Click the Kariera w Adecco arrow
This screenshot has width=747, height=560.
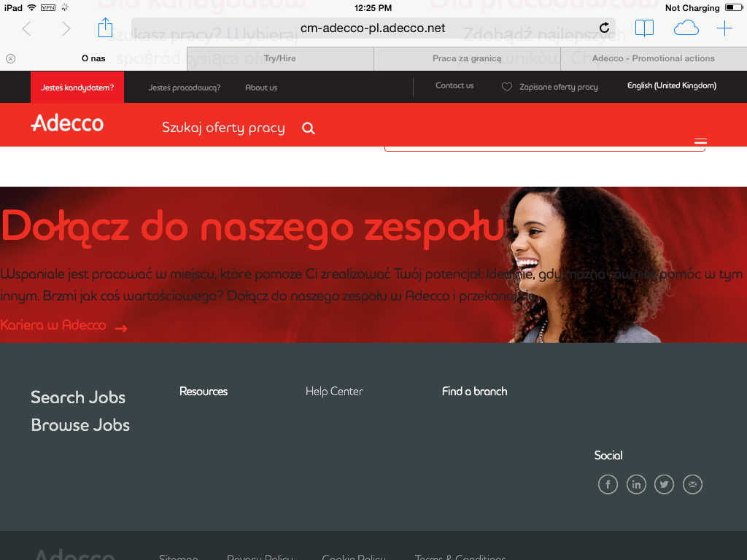point(121,328)
